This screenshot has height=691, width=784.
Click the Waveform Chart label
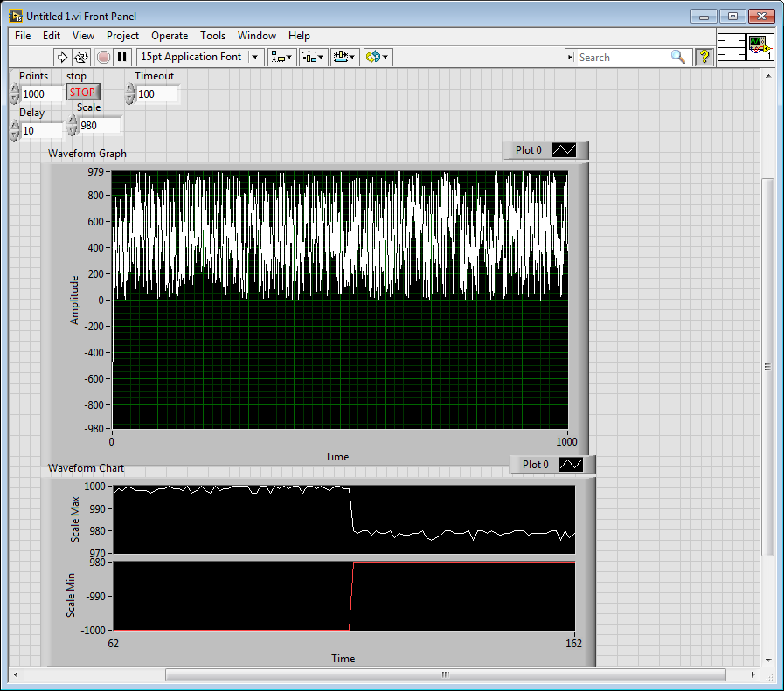point(86,468)
